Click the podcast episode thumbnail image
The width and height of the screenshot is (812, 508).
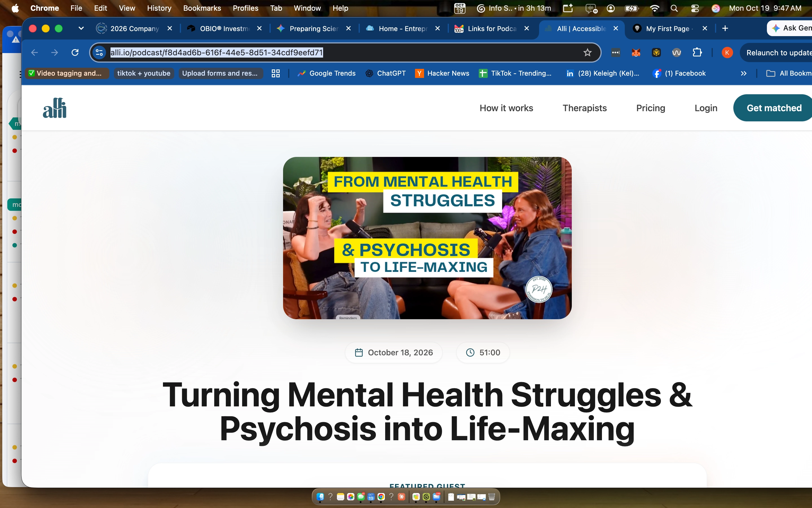[427, 238]
